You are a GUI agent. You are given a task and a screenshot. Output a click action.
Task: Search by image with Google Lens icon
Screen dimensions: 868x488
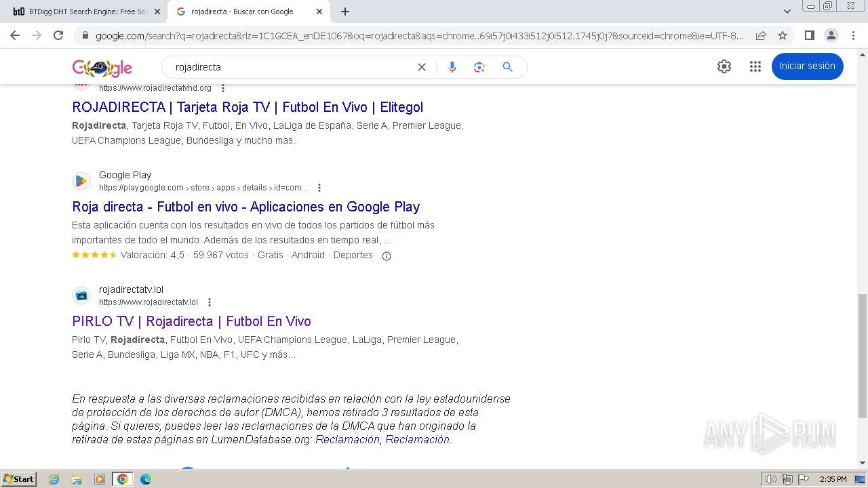point(479,67)
